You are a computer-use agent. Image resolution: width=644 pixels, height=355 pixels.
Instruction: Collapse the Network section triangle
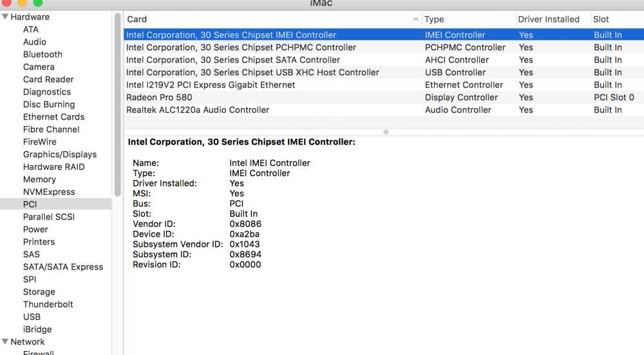coord(5,341)
